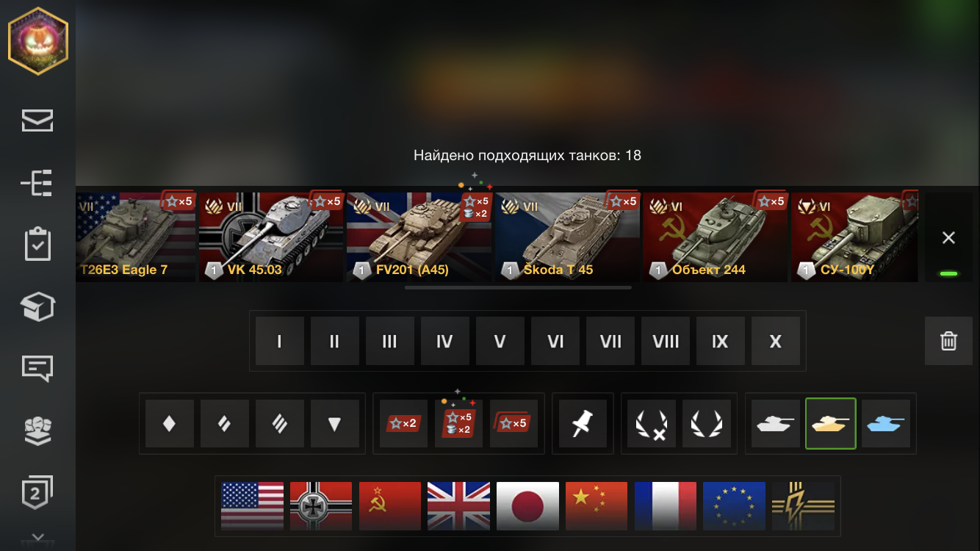Toggle the pinned tanks pushpin filter
The width and height of the screenshot is (980, 551).
pos(583,423)
